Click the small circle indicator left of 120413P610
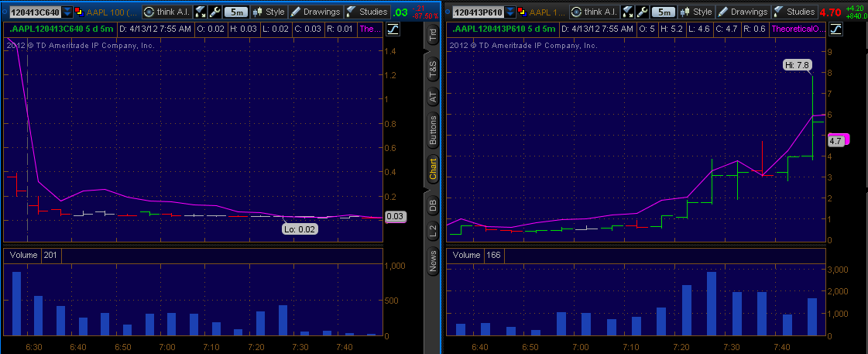Screen dimensions: 868x354 pos(448,12)
